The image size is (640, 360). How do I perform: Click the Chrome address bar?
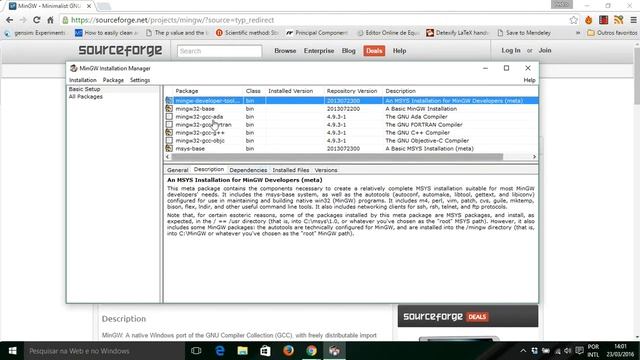314,20
